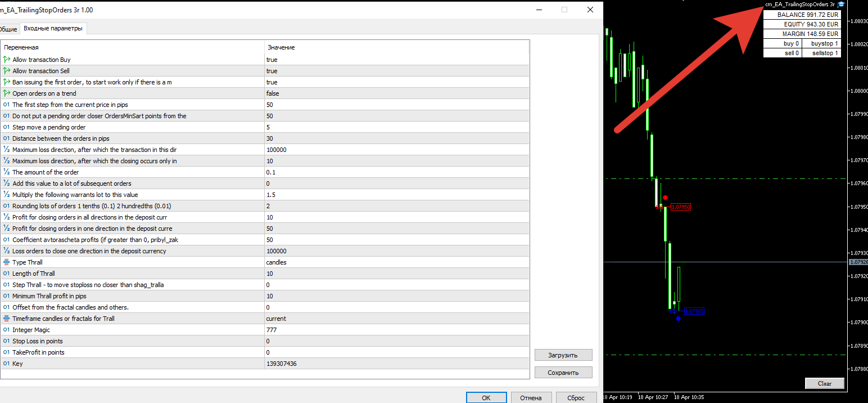The width and height of the screenshot is (868, 403).
Task: Confirm settings with the OK button
Action: (x=486, y=397)
